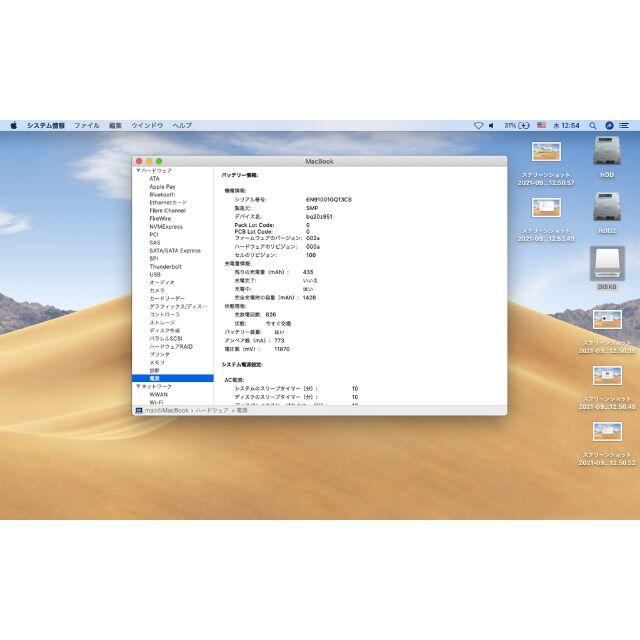Select PCI in the sidebar
Image resolution: width=640 pixels, height=640 pixels.
pyautogui.click(x=154, y=234)
